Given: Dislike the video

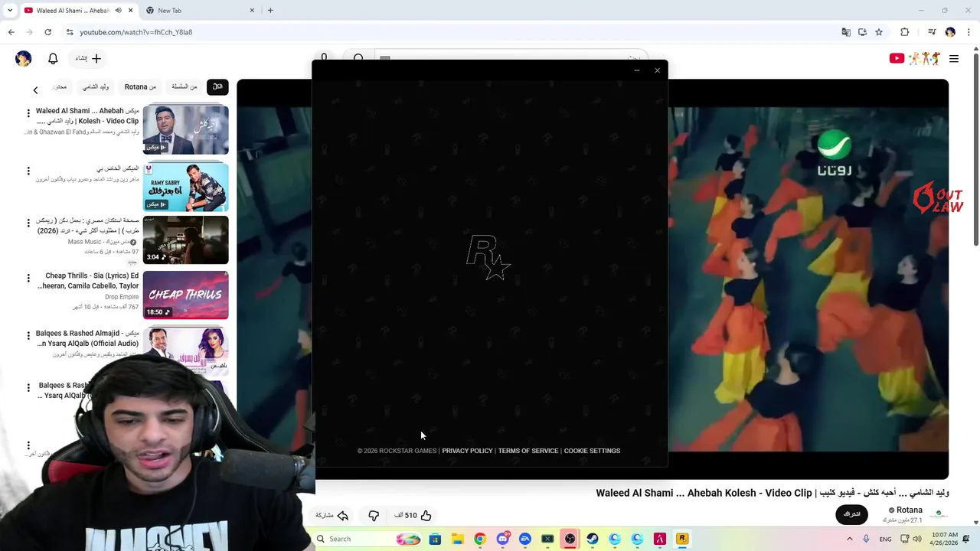Looking at the screenshot, I should (374, 516).
